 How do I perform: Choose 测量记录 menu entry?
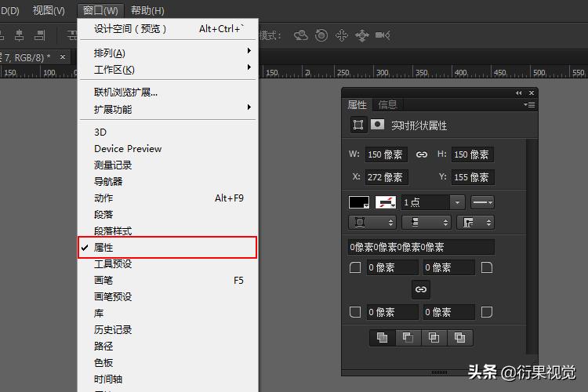(x=168, y=165)
